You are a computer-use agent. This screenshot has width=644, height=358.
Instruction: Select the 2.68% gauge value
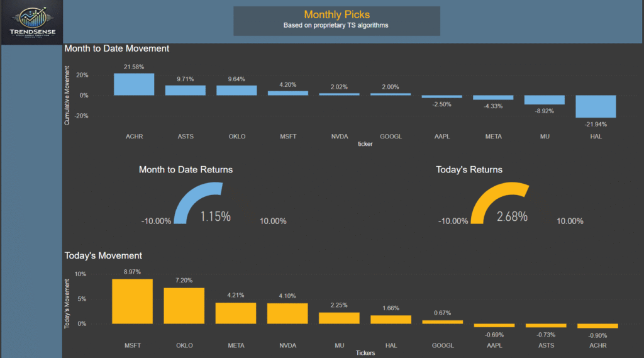tap(512, 216)
